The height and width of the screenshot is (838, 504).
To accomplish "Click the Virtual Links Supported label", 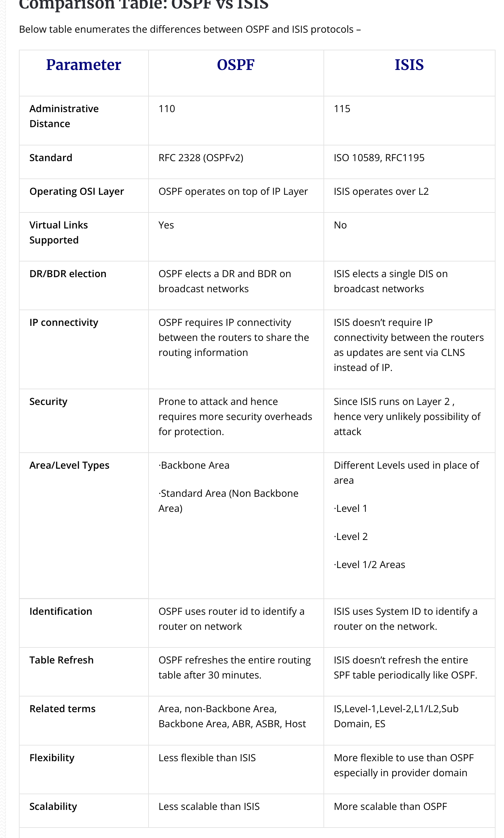I will click(58, 232).
